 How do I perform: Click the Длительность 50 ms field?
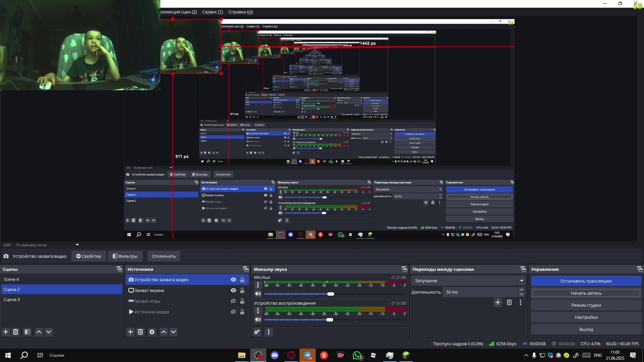(480, 292)
